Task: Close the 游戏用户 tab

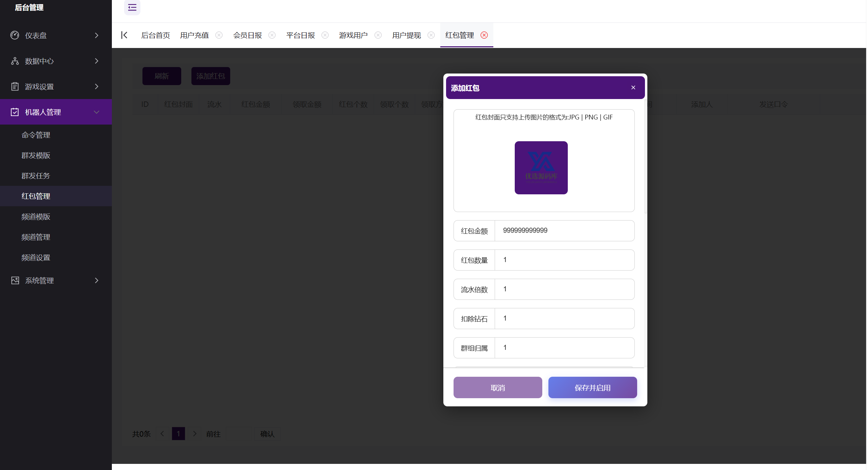Action: tap(378, 35)
